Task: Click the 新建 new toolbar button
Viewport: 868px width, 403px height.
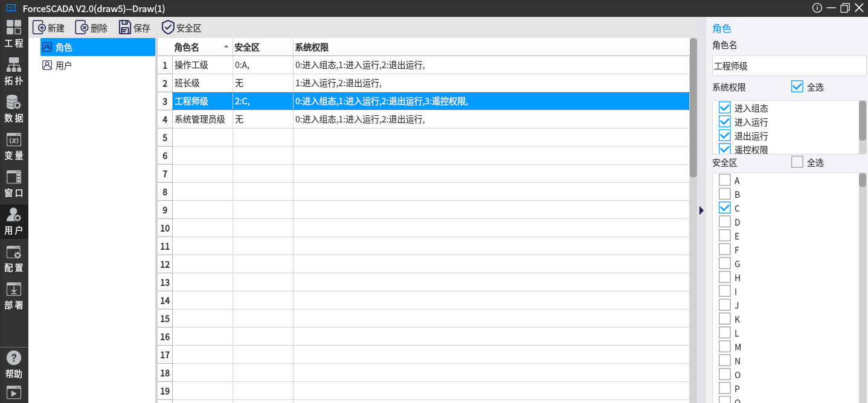Action: 49,28
